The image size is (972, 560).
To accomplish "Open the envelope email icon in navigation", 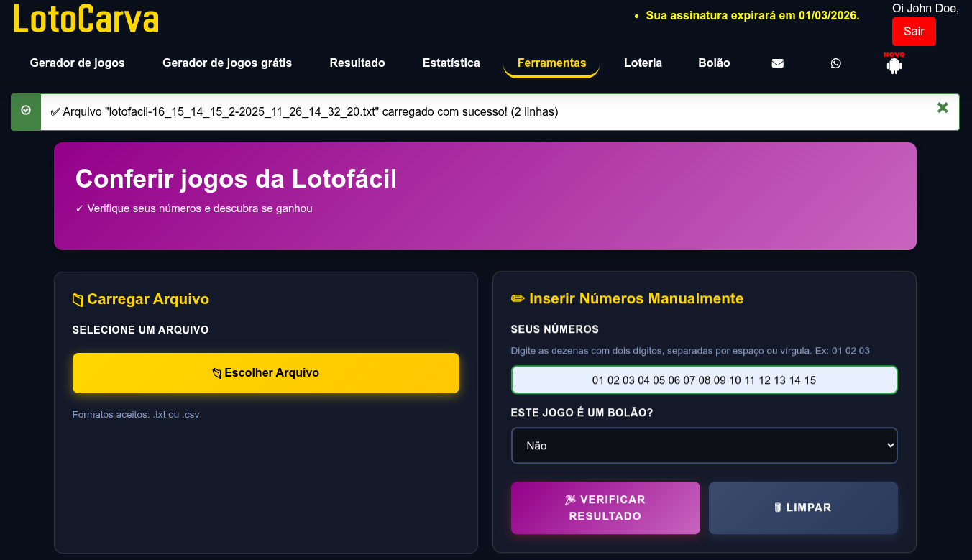I will tap(777, 63).
